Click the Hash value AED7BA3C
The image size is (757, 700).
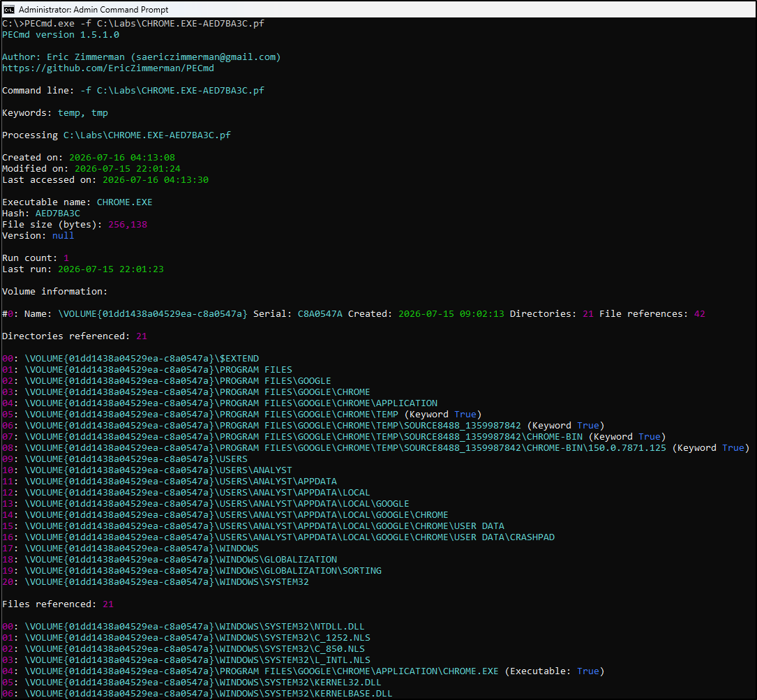57,213
